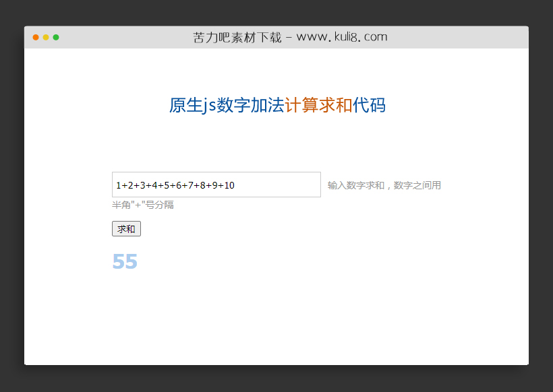The image size is (553, 392).
Task: Click the hint text 半角"+"号分隔
Action: pyautogui.click(x=142, y=205)
